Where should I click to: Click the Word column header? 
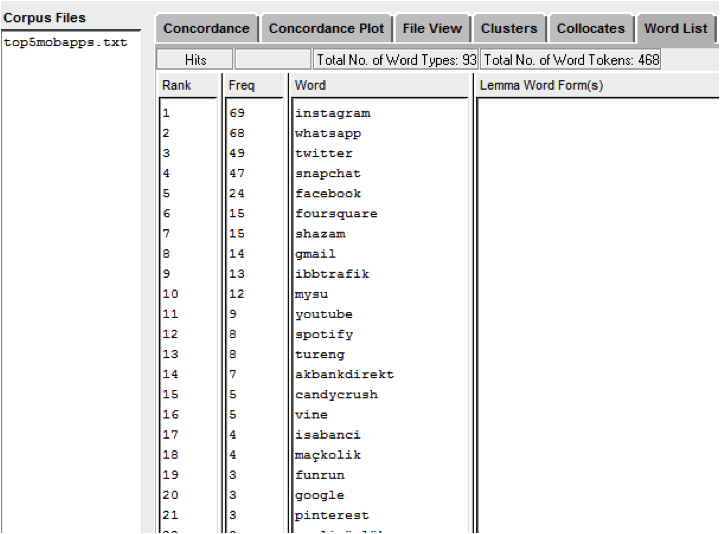(x=379, y=86)
